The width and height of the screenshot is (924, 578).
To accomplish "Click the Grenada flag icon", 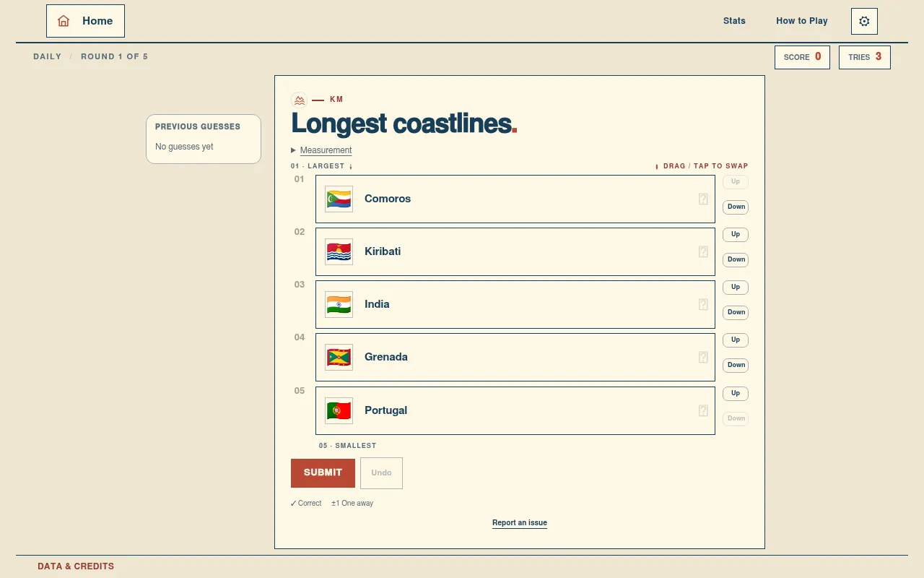I will 339,357.
